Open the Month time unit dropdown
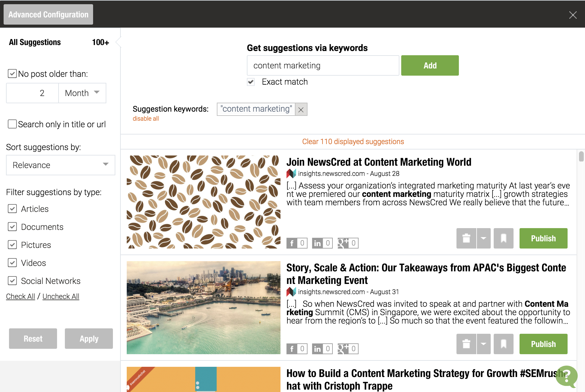 82,93
